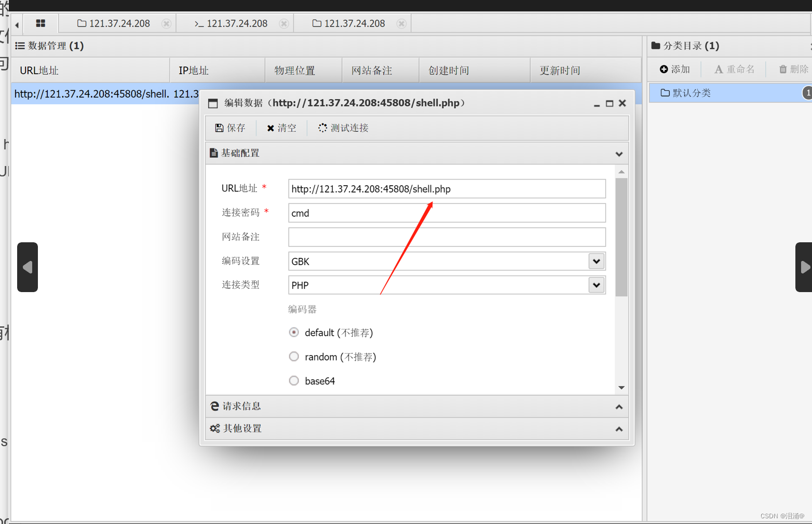Click the 保存 save button

pos(230,128)
